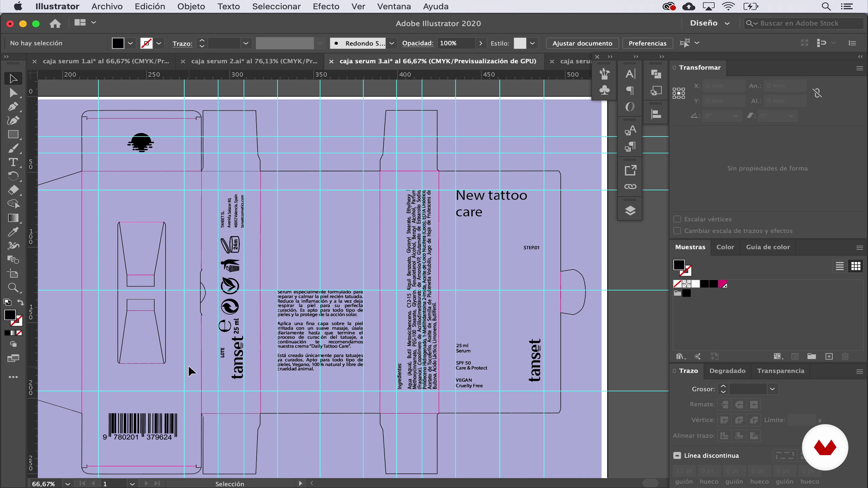Open the Layers panel icon
This screenshot has height=488, width=868.
pos(630,211)
